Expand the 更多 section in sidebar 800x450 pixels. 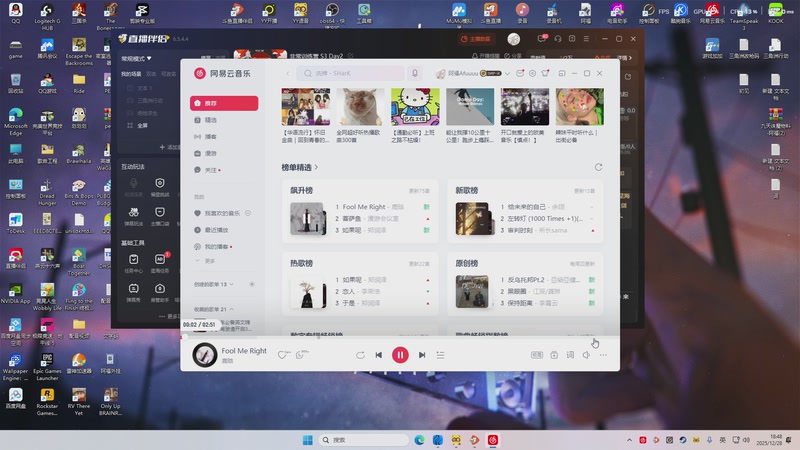[205, 261]
